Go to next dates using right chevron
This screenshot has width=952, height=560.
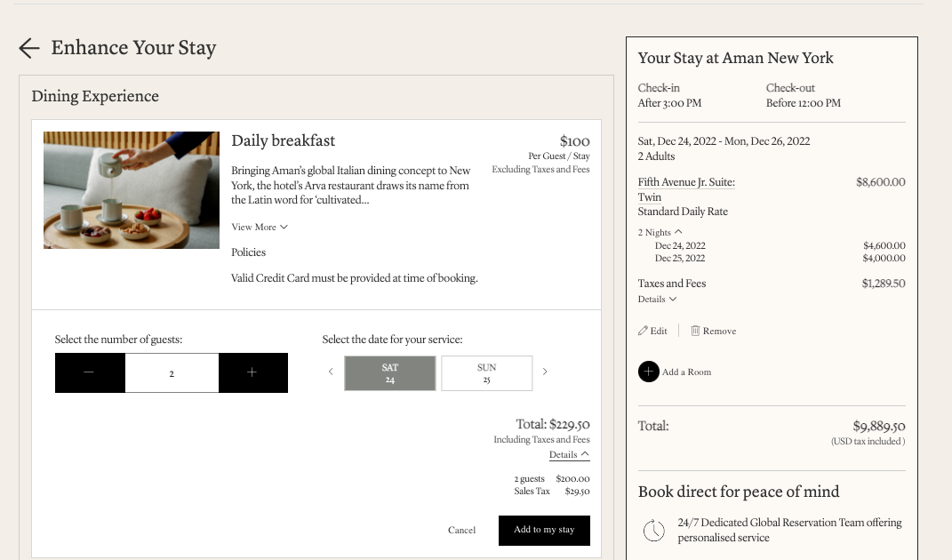click(x=545, y=372)
